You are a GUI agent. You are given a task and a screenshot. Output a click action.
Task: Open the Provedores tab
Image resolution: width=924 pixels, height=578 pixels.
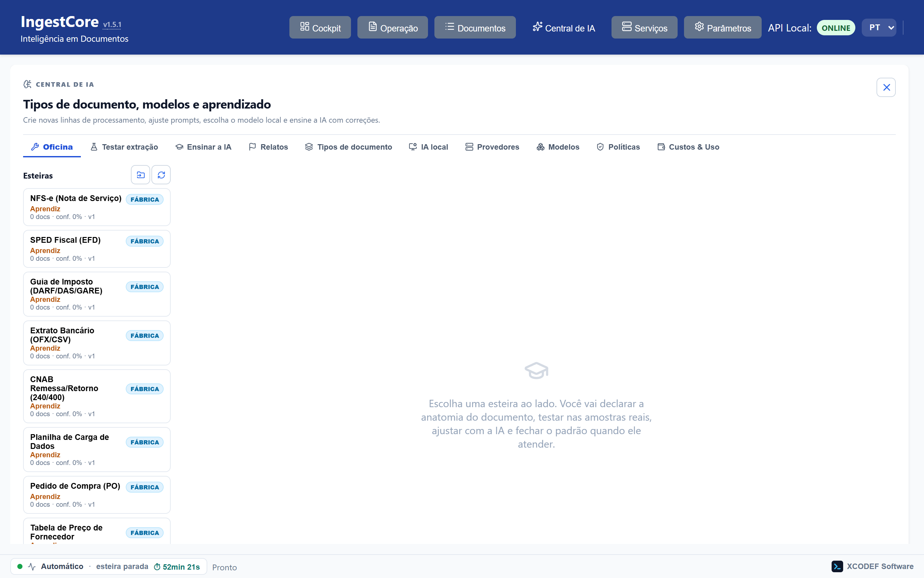click(x=492, y=147)
